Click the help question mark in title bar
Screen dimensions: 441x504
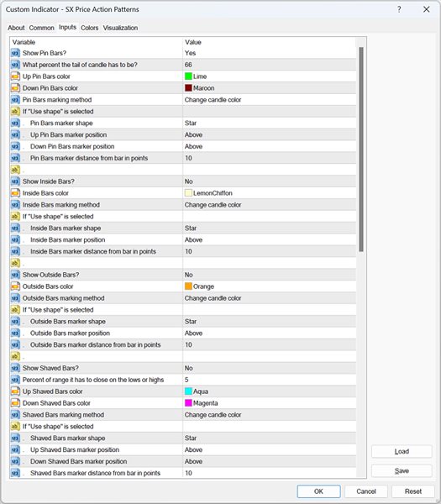(x=399, y=9)
